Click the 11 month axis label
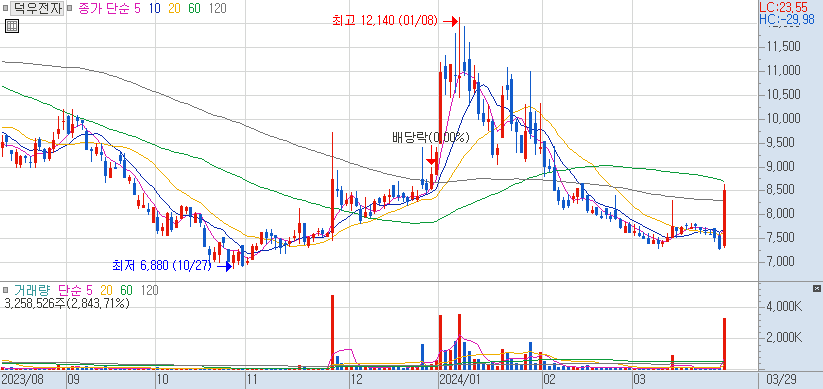The image size is (823, 389). pos(251,379)
